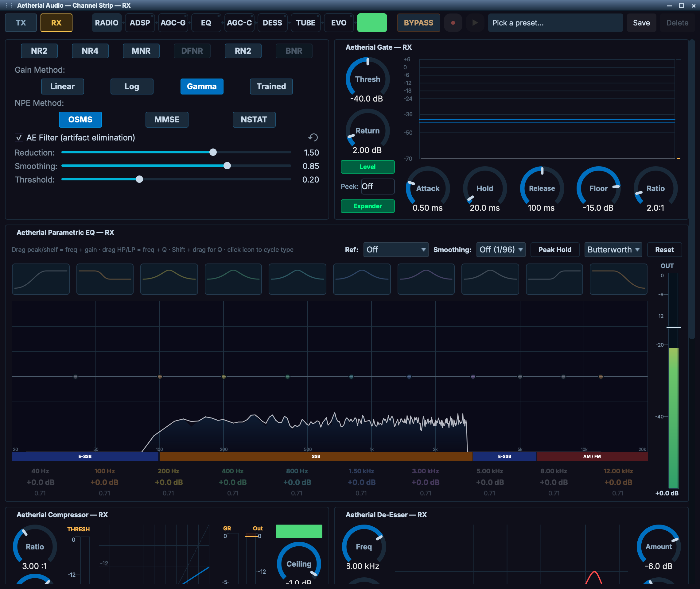Click the Reduction slider handle

[213, 152]
